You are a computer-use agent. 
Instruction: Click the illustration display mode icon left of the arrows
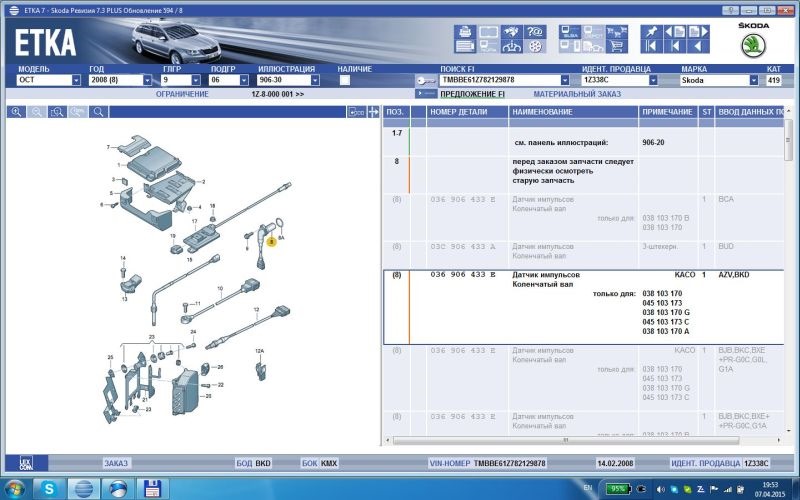(356, 112)
